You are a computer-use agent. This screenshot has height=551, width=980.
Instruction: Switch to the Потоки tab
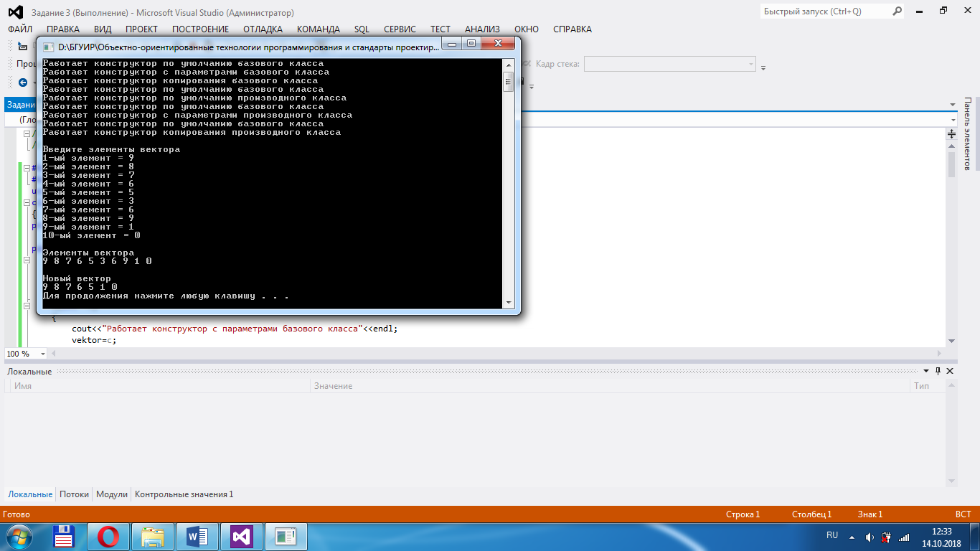(x=74, y=494)
